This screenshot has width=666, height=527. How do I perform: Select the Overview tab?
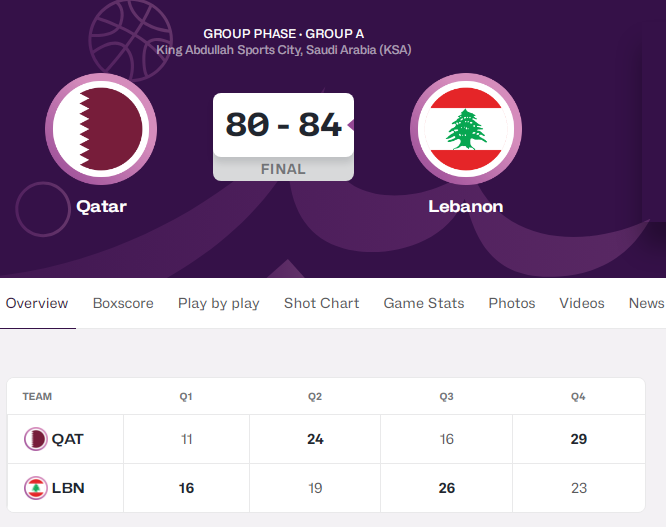coord(37,303)
